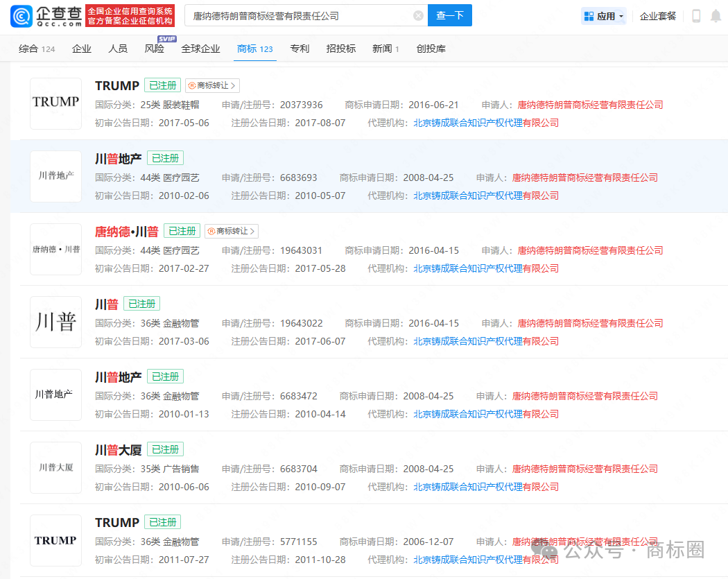728x579 pixels.
Task: Open 川普地产 title with number 6683472
Action: [118, 377]
